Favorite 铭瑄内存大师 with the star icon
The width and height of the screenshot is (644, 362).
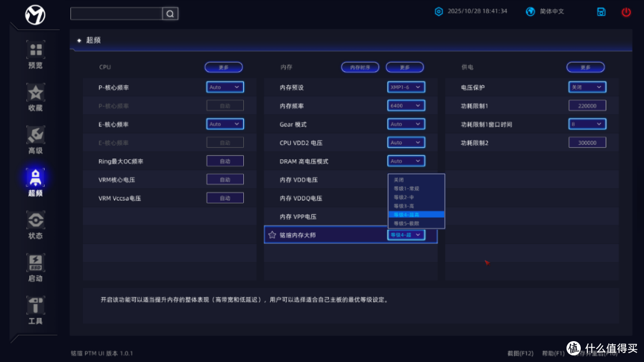point(272,235)
